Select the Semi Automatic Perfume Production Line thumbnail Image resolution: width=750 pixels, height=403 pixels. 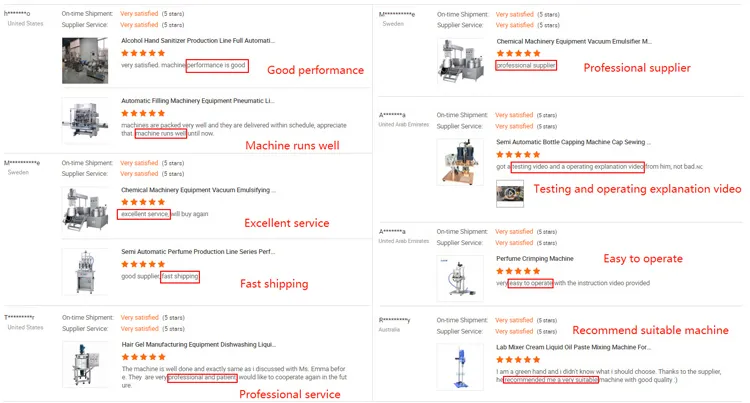coord(84,270)
